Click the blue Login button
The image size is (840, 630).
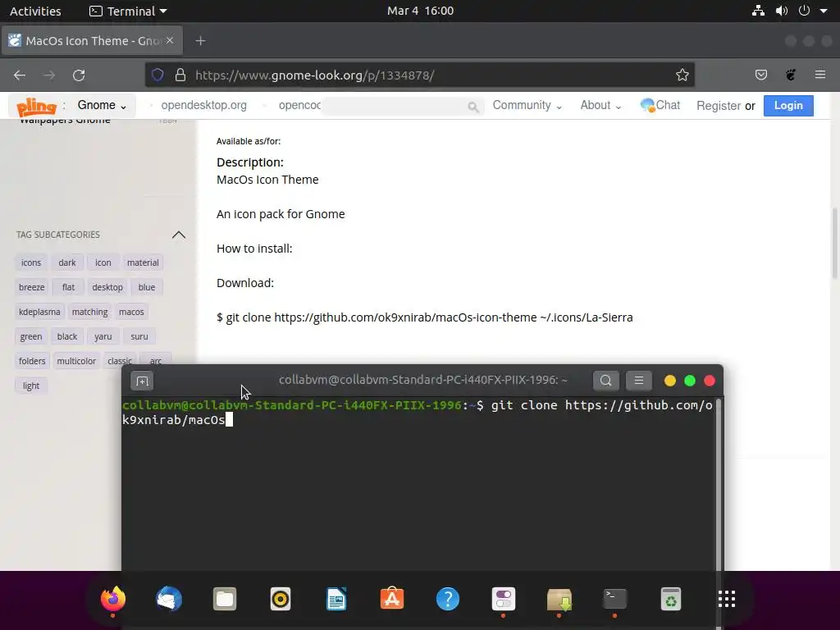tap(788, 106)
